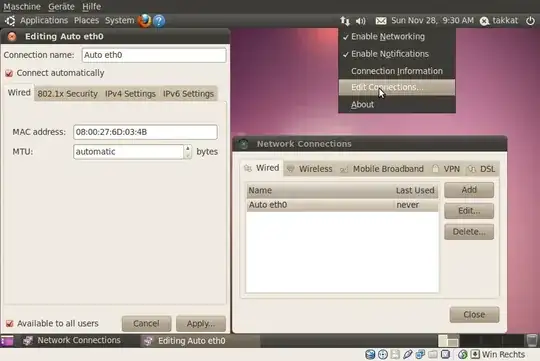This screenshot has height=361, width=540.
Task: Toggle the Connect automatically checkbox
Action: [9, 73]
